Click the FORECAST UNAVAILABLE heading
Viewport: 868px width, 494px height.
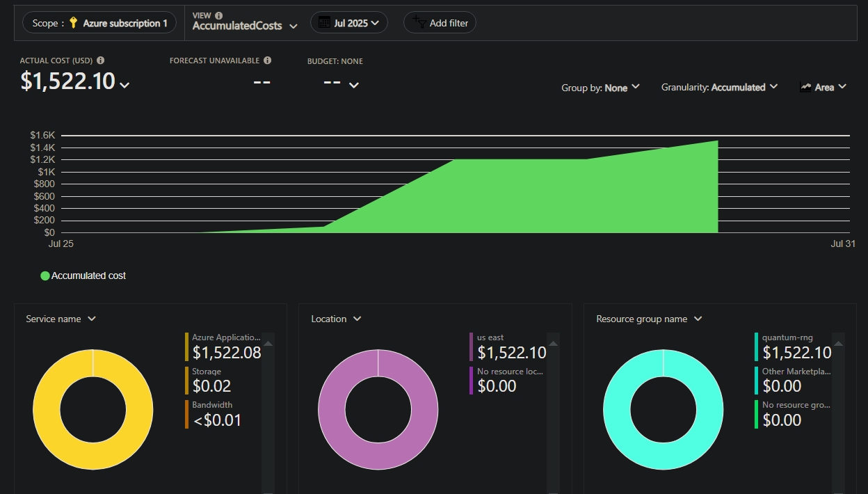tap(215, 61)
